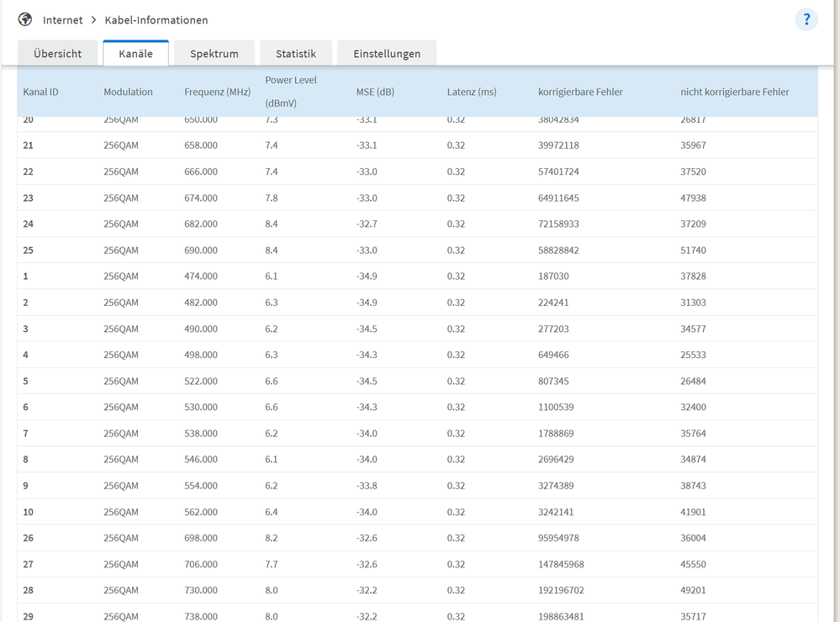The height and width of the screenshot is (622, 840).
Task: Click uncorrectable errors value 35967
Action: (x=693, y=145)
